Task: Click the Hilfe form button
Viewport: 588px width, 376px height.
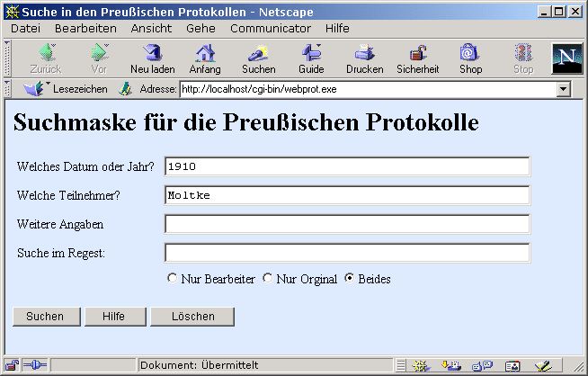Action: (x=115, y=317)
